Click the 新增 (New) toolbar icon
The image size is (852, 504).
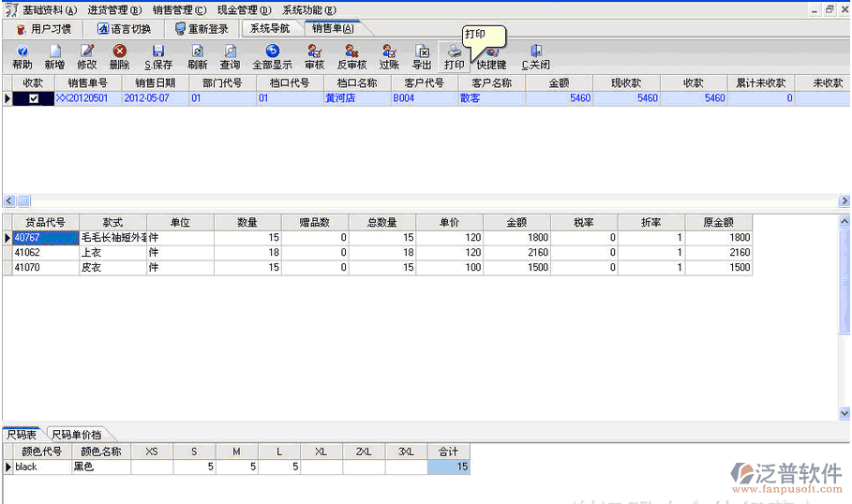click(x=54, y=57)
